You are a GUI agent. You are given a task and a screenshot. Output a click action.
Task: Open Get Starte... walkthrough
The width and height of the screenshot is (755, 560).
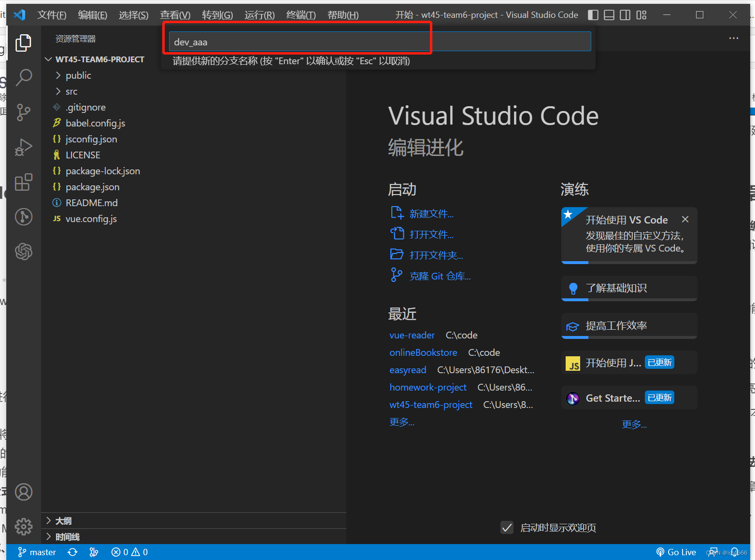pyautogui.click(x=629, y=398)
